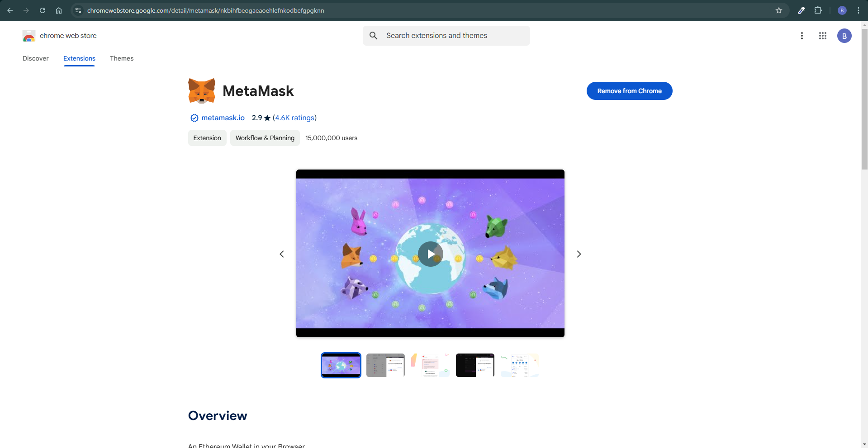Open the web store three-dot menu
The image size is (868, 448).
(802, 36)
